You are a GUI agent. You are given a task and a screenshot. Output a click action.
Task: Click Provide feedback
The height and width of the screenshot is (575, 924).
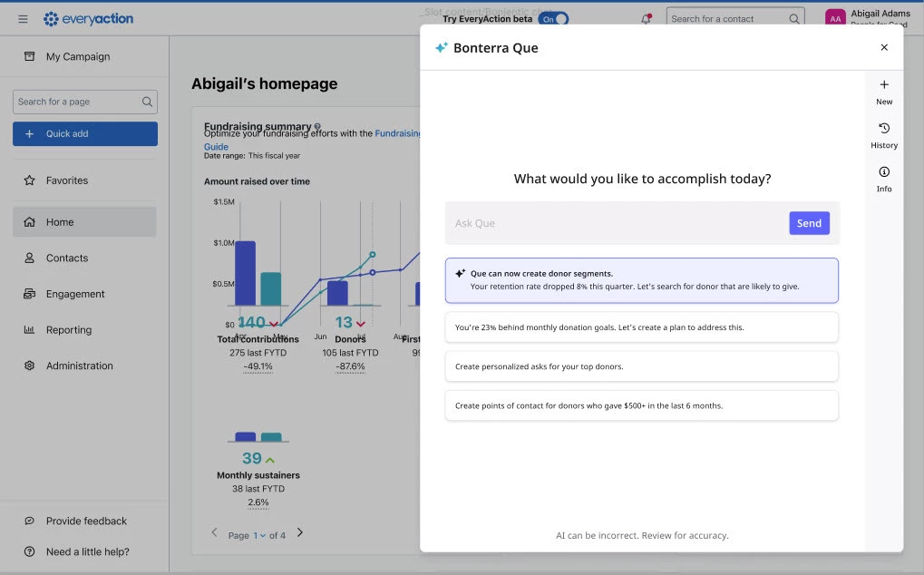click(84, 521)
